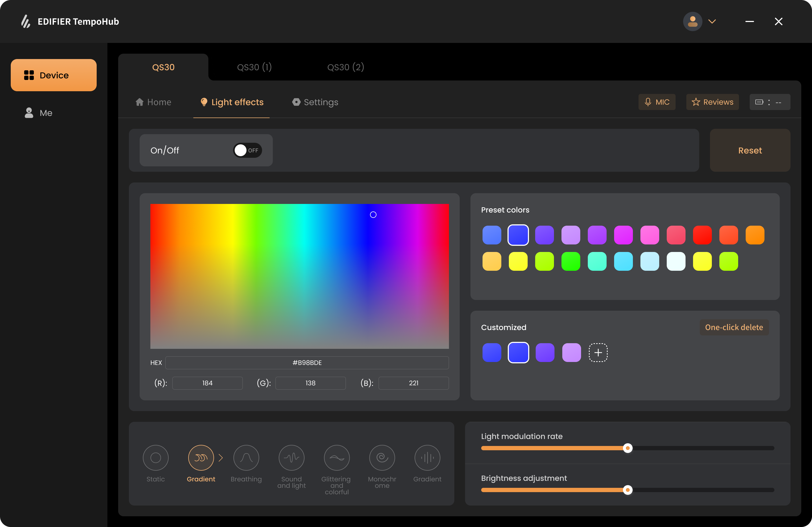The width and height of the screenshot is (812, 527).
Task: Pick the Glittering and colorful effect icon
Action: coord(336,458)
